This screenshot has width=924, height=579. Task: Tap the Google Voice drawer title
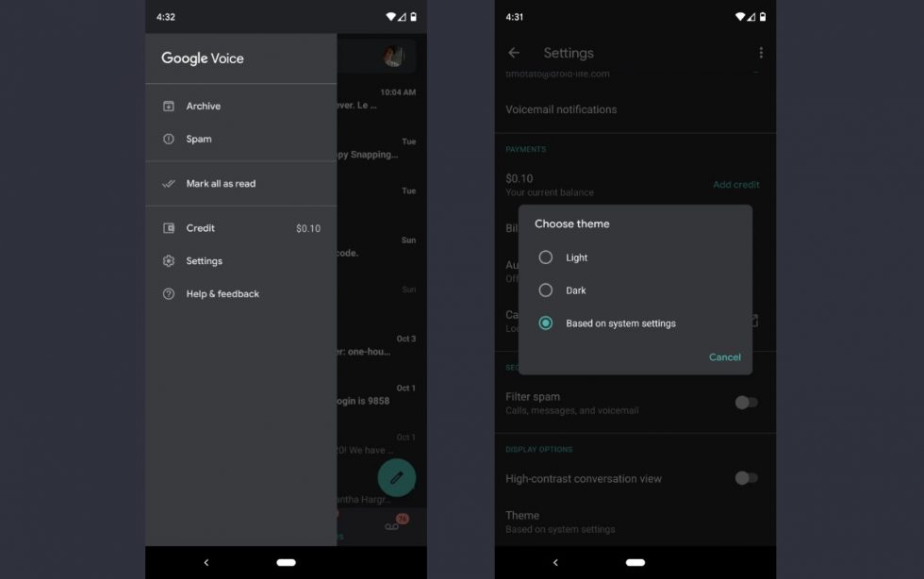[x=202, y=58]
